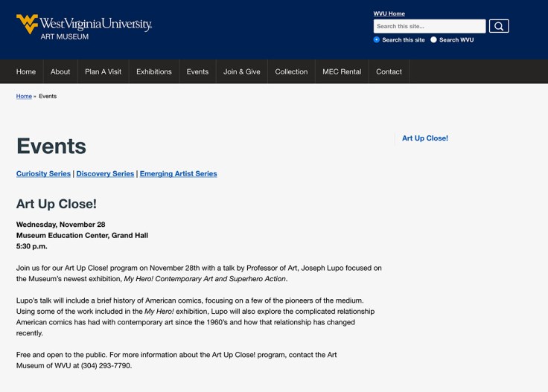Open the Curiosity Series link
The height and width of the screenshot is (392, 548).
point(43,173)
